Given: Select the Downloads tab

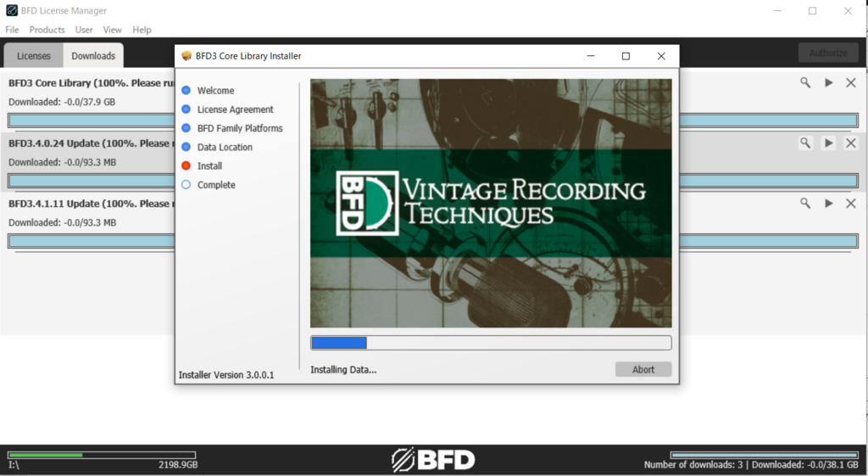Looking at the screenshot, I should [x=93, y=55].
